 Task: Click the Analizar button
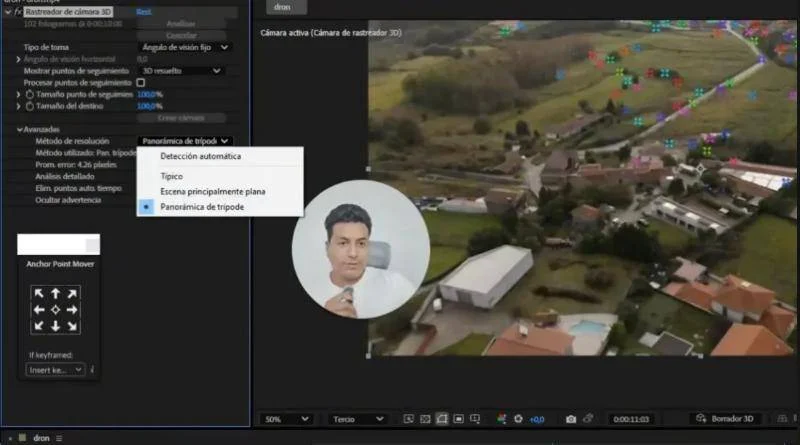181,23
